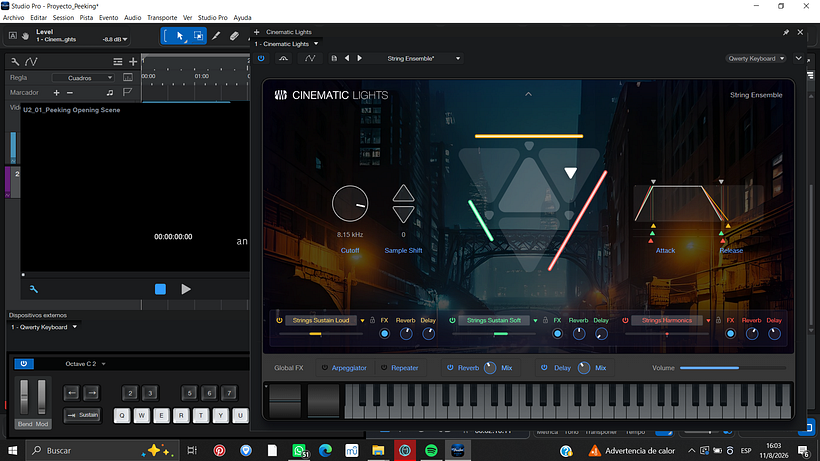The height and width of the screenshot is (461, 820).
Task: Add a track with the plus icon
Action: pyautogui.click(x=133, y=62)
